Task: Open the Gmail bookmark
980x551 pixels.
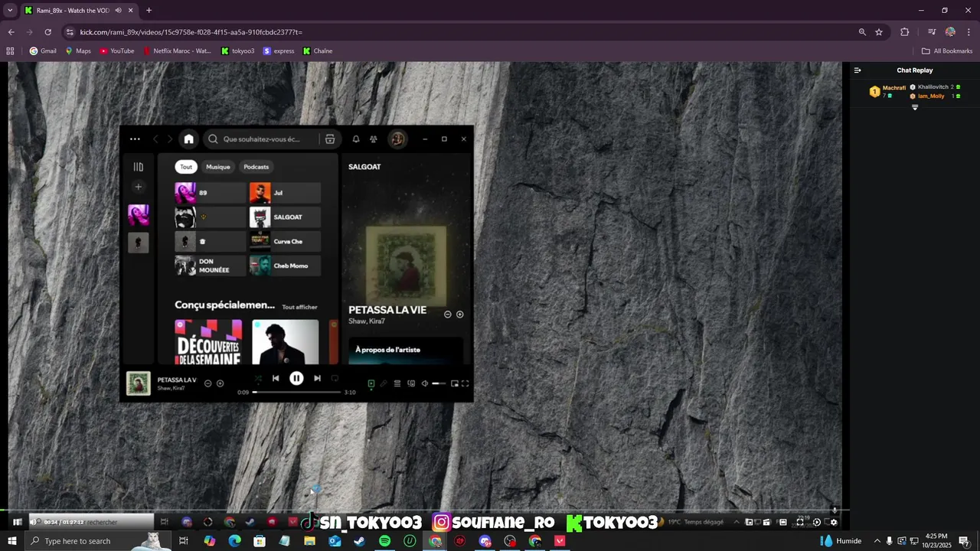Action: 43,51
